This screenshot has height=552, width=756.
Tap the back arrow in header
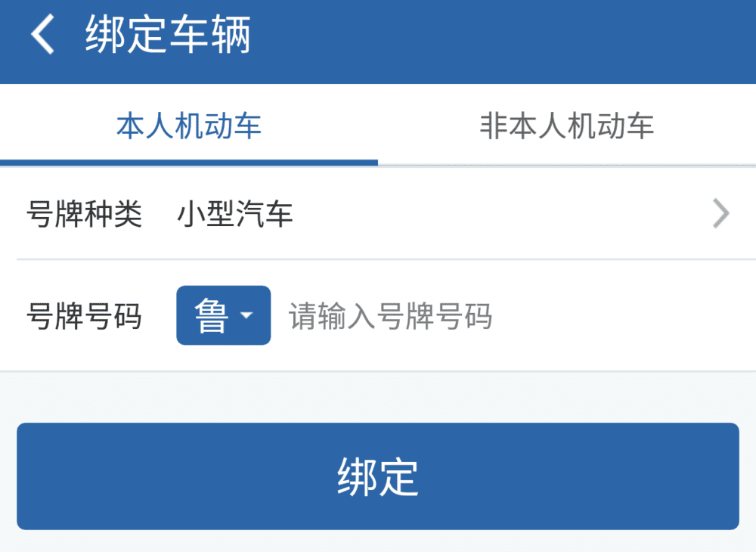(43, 36)
